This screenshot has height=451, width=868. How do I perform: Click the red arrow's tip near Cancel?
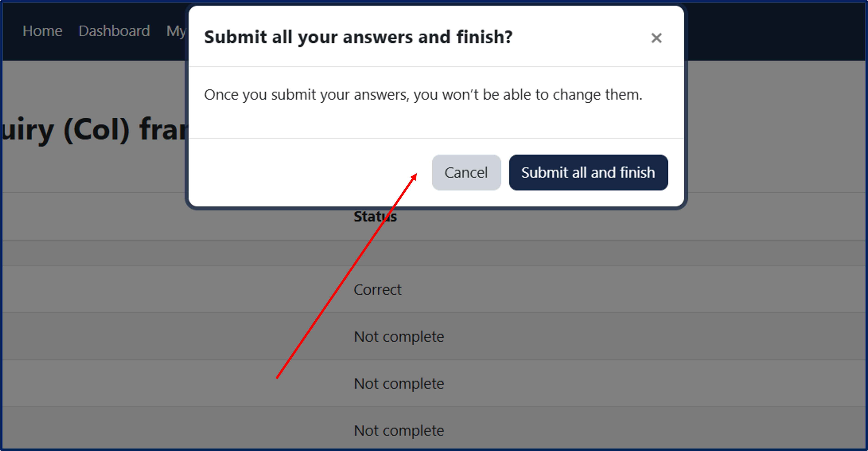click(x=415, y=175)
